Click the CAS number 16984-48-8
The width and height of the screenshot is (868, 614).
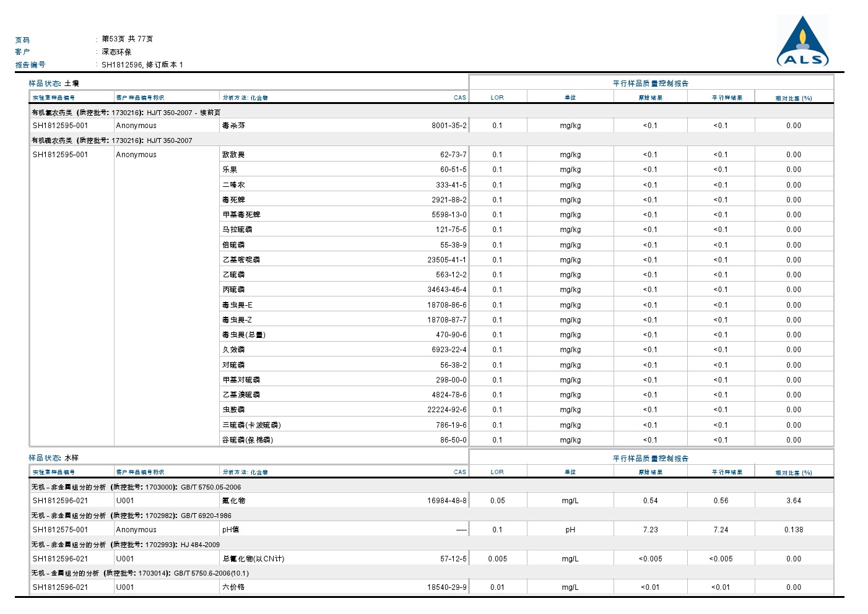[x=446, y=501]
